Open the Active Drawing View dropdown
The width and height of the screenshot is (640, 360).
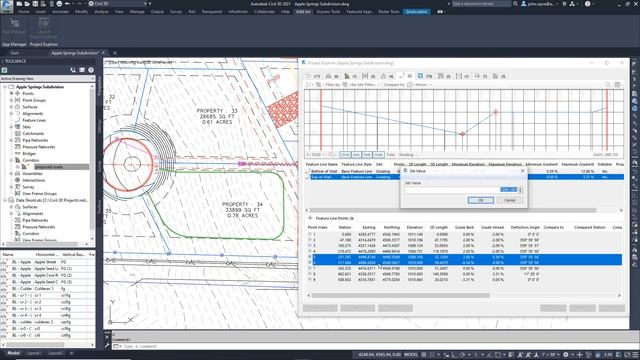[48, 78]
